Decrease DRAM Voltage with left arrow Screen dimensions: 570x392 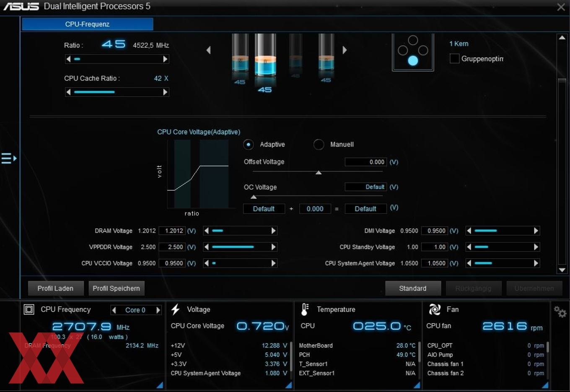pos(206,231)
